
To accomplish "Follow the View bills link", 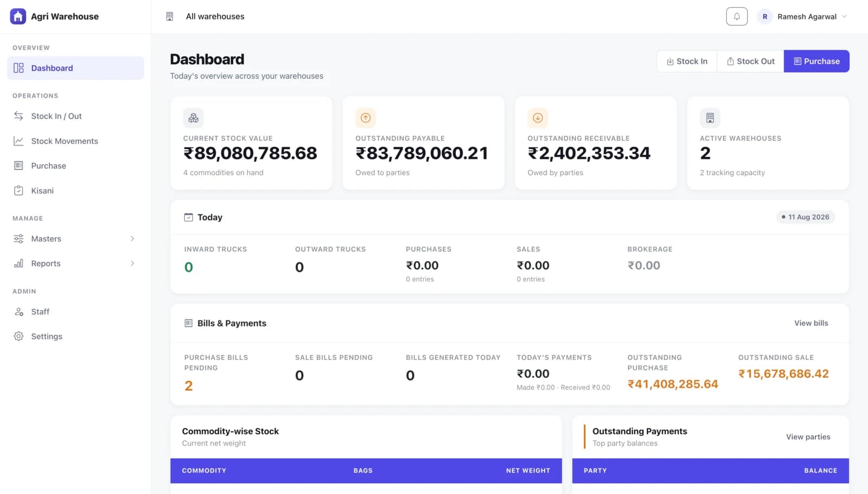I will coord(811,323).
